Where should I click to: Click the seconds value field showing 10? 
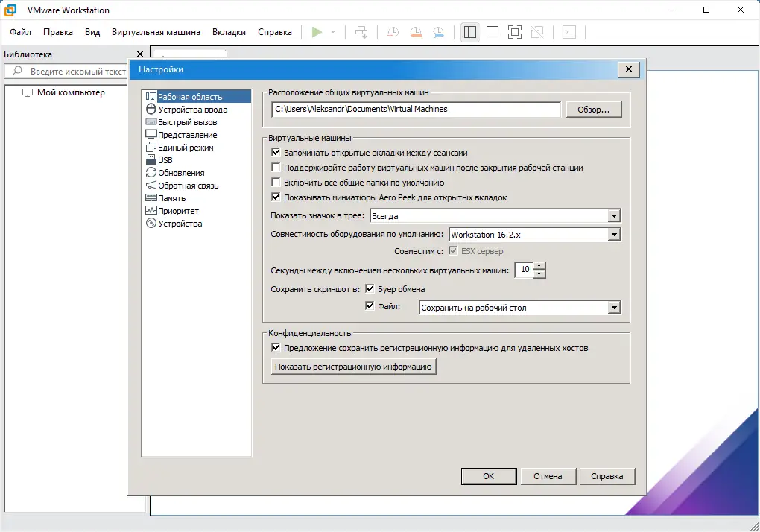524,270
